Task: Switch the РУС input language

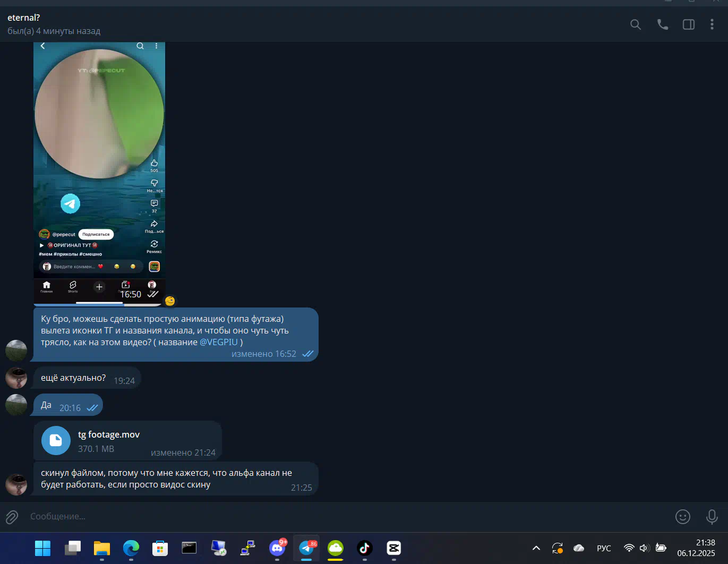Action: point(604,548)
